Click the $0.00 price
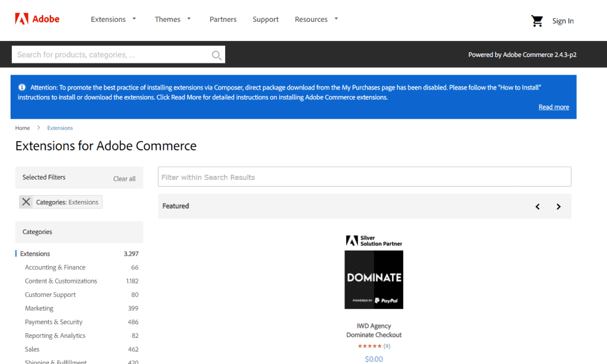Screen dimensions: 607x364 click(374, 359)
